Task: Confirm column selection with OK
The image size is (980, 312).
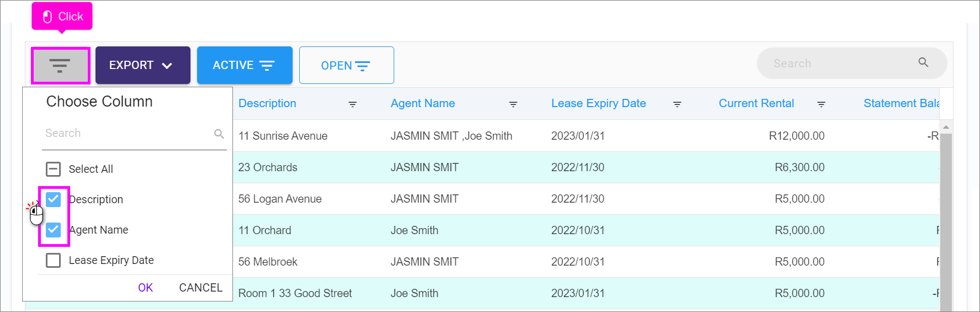Action: point(145,288)
